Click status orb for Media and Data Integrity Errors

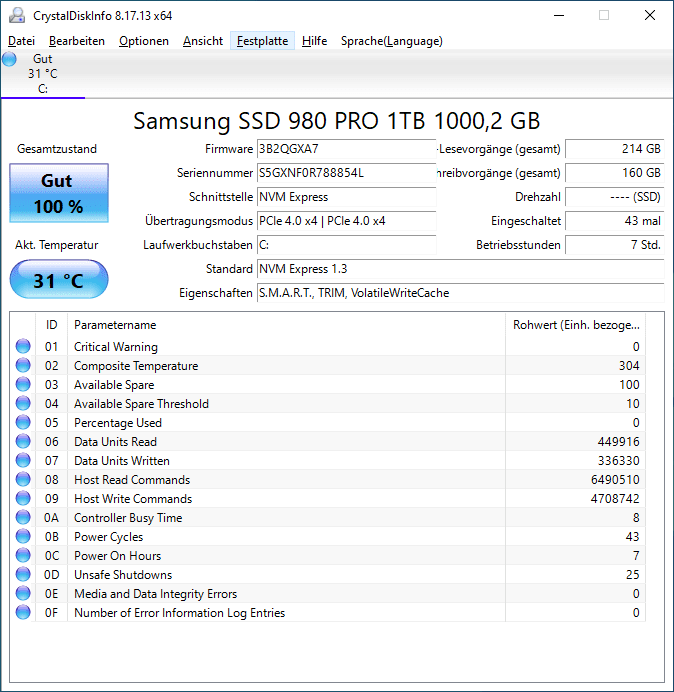23,593
